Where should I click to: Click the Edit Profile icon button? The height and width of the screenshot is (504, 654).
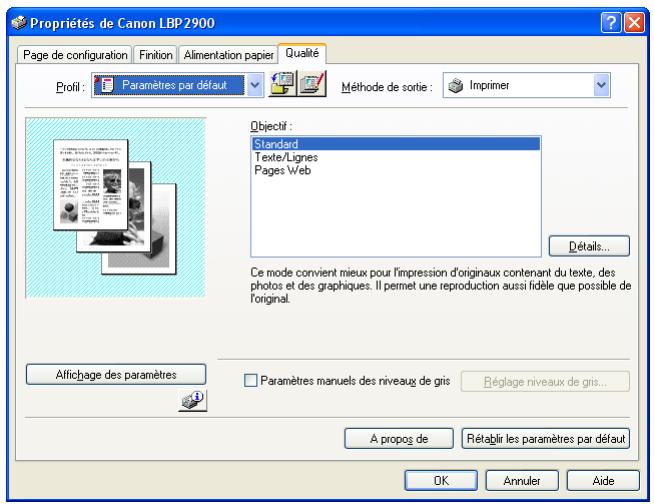coord(312,83)
